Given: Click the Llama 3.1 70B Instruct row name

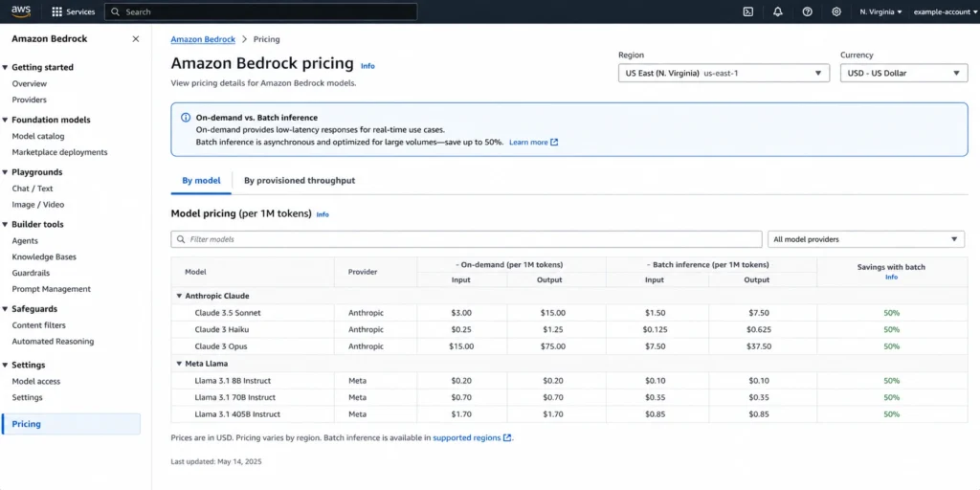Looking at the screenshot, I should tap(235, 397).
